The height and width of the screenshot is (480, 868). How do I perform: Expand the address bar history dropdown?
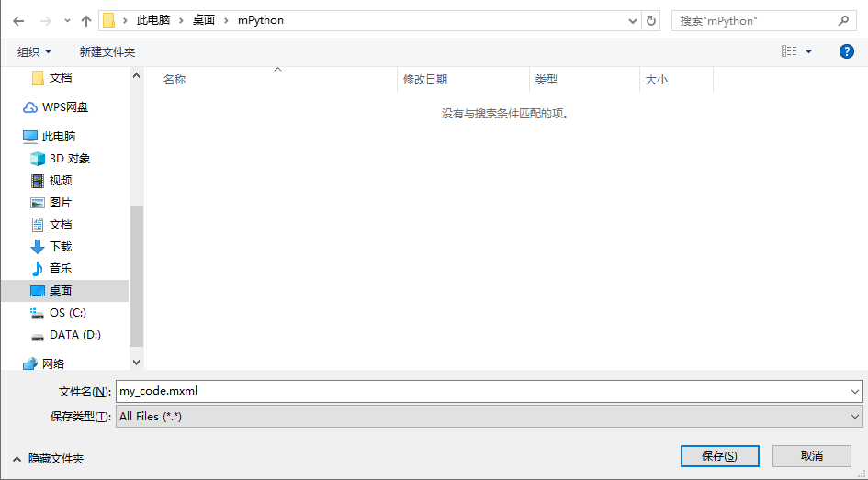pos(633,21)
